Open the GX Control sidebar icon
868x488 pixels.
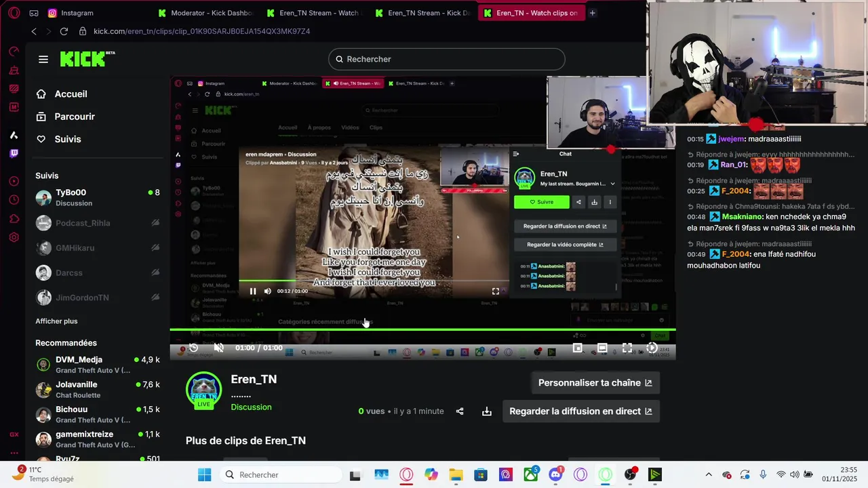(14, 89)
